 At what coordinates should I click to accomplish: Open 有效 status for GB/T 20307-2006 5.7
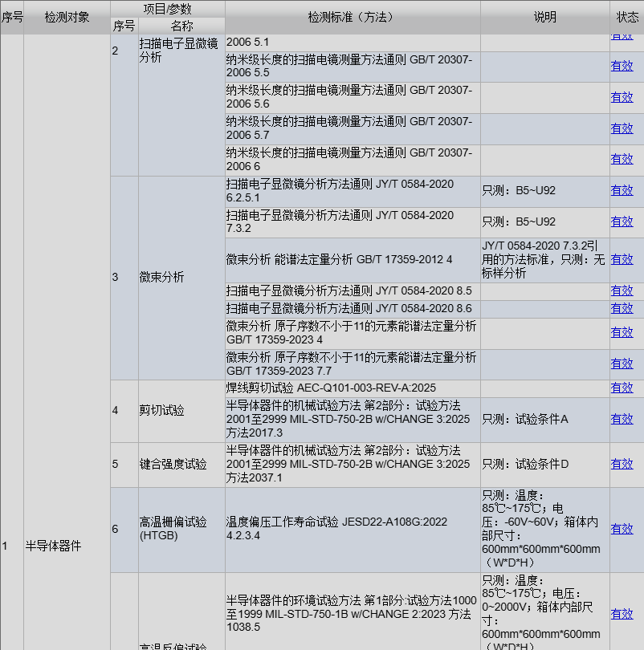[622, 128]
